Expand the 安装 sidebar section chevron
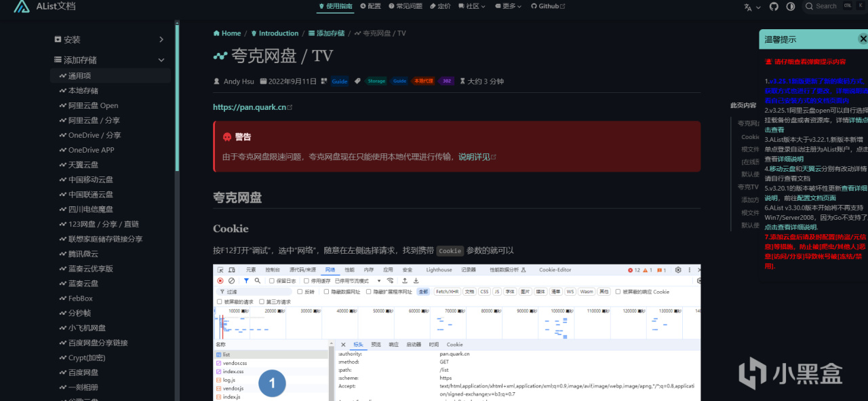The height and width of the screenshot is (401, 868). (161, 39)
